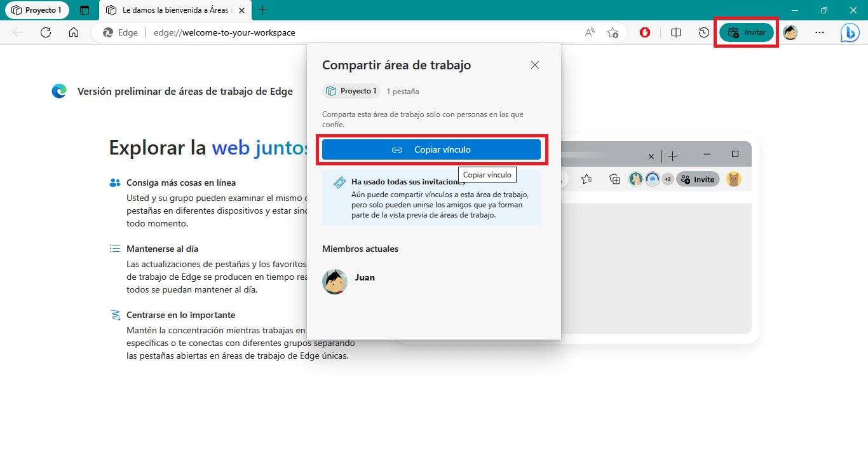This screenshot has width=868, height=463.
Task: Refresh the current page
Action: click(x=46, y=32)
